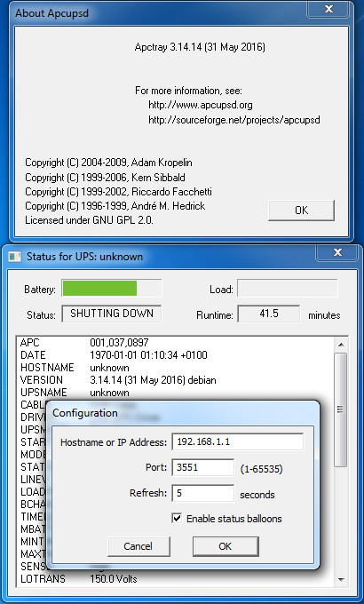The height and width of the screenshot is (604, 364).
Task: Click the Runtime value 41.5 box
Action: (x=268, y=314)
